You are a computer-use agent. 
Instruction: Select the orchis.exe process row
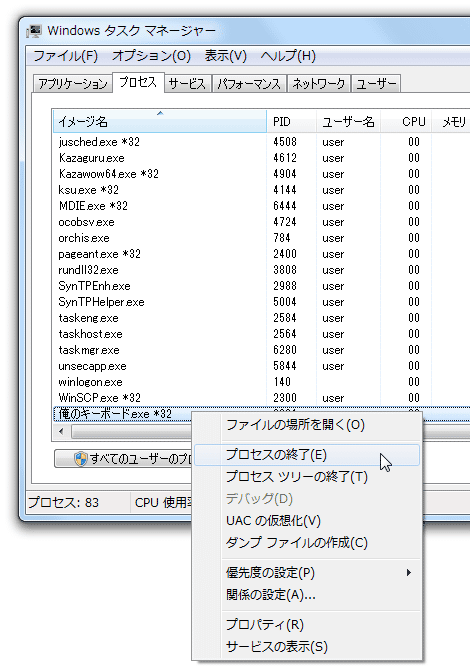tap(261, 238)
